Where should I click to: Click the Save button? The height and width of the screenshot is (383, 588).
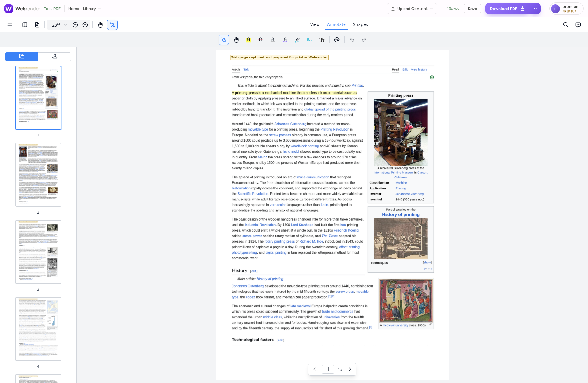(472, 9)
